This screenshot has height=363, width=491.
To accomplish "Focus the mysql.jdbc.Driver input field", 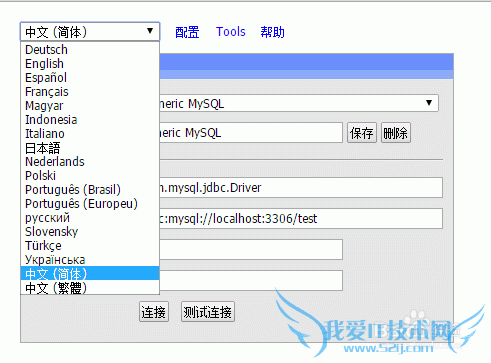I will pyautogui.click(x=301, y=188).
